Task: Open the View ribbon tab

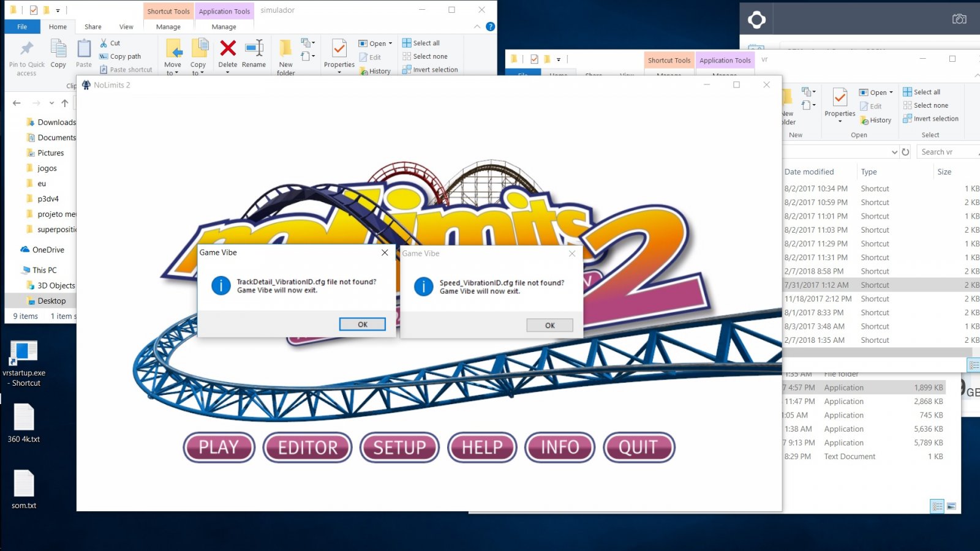Action: [x=126, y=27]
